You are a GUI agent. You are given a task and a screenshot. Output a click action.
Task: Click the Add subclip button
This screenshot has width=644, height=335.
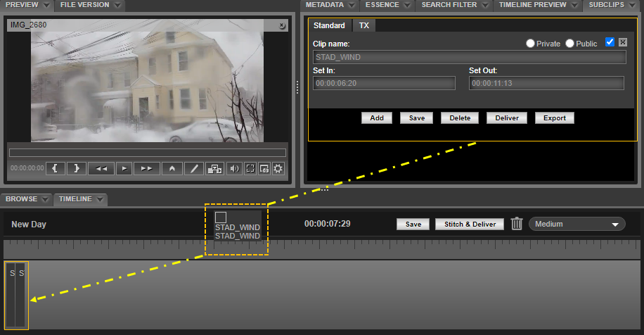coord(377,118)
